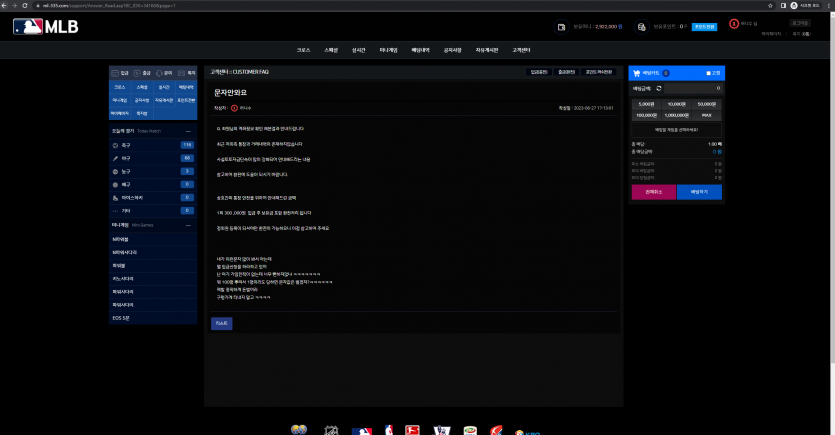This screenshot has width=835, height=435.
Task: Open 고객센터 in top navigation
Action: pos(521,50)
